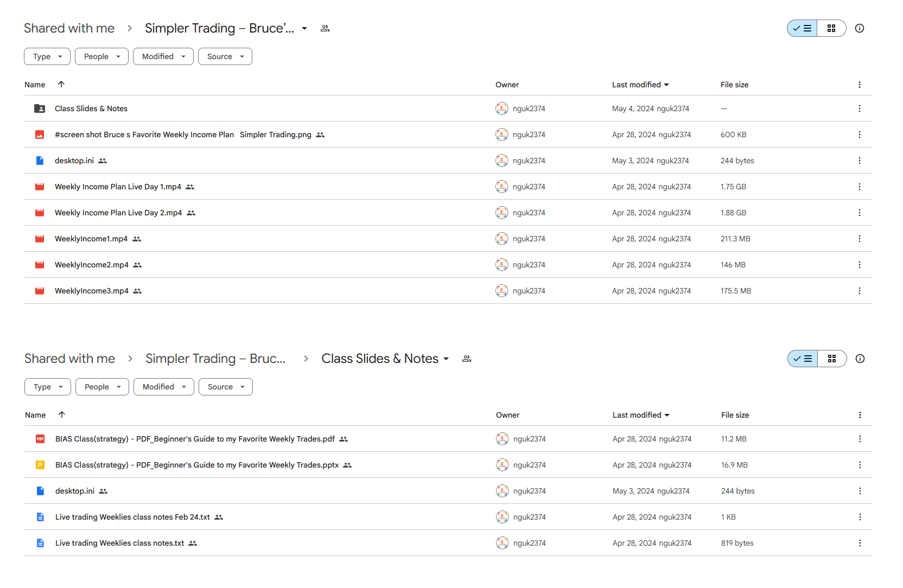Open more actions for Weekly Income Plan Live Day 2.mp4
903x588 pixels.
(x=859, y=213)
